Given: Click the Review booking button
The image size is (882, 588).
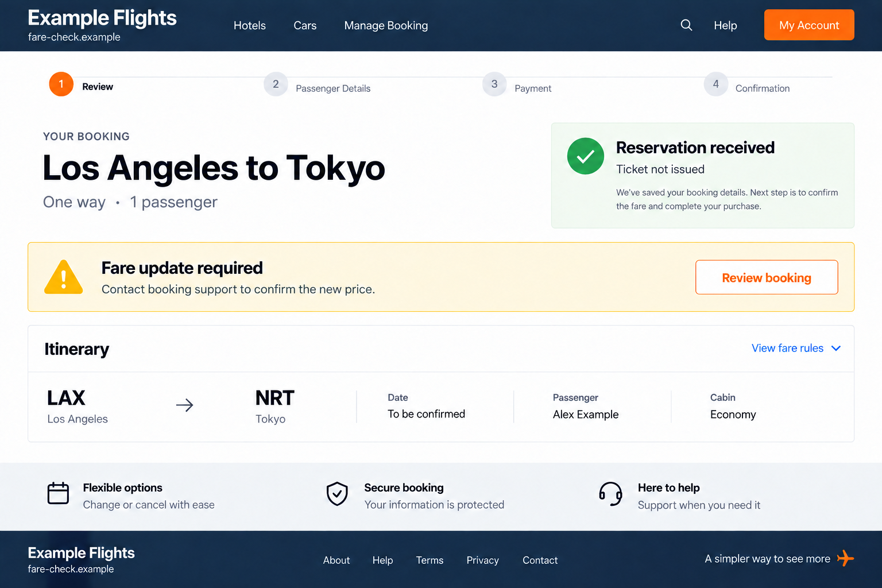Looking at the screenshot, I should (767, 277).
